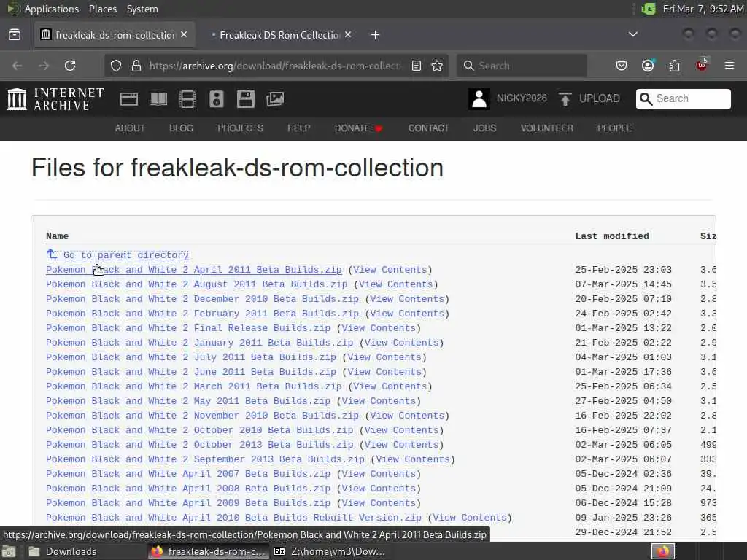The width and height of the screenshot is (747, 560).
Task: Open the Web archive icon
Action: (x=128, y=99)
